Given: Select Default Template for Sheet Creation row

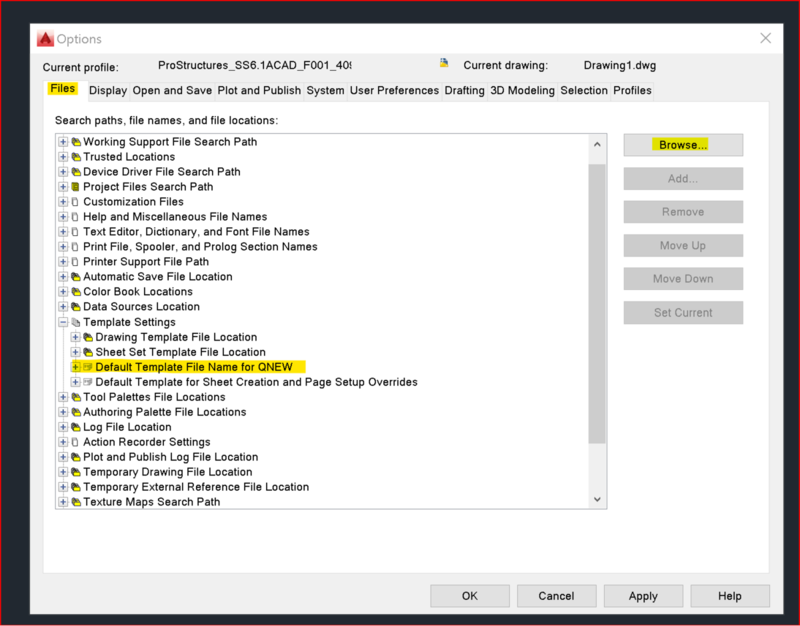Looking at the screenshot, I should pyautogui.click(x=256, y=382).
